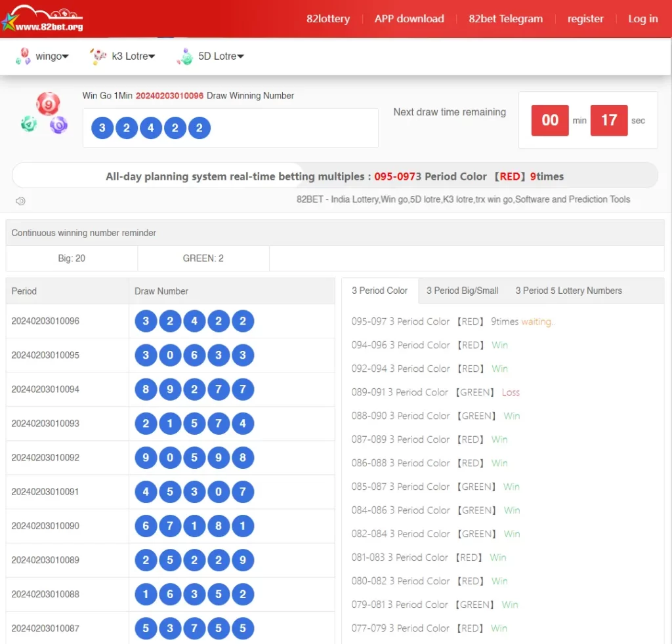Select period 20240203010089 row
Screen dimensions: 672x644
click(170, 560)
